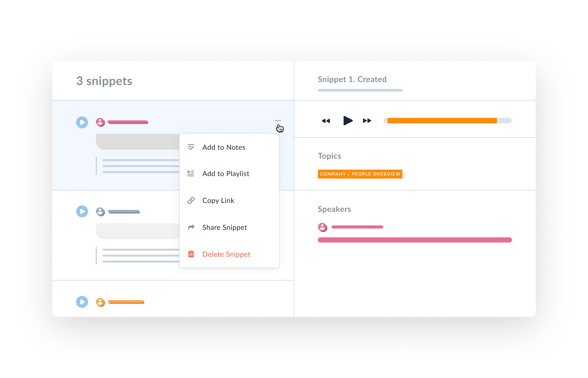This screenshot has height=378, width=588.
Task: Click the pink name bar in first snippet
Action: [128, 122]
